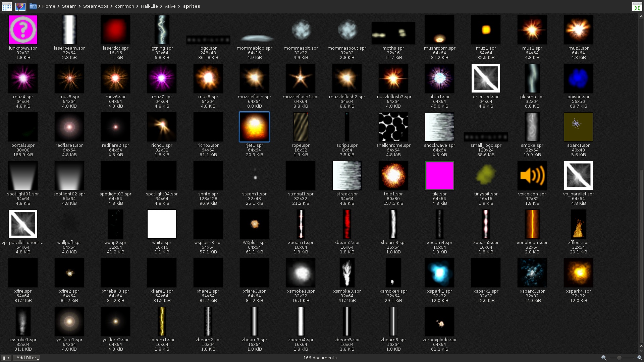Expand the chevron before Home breadcrumb

click(x=39, y=6)
